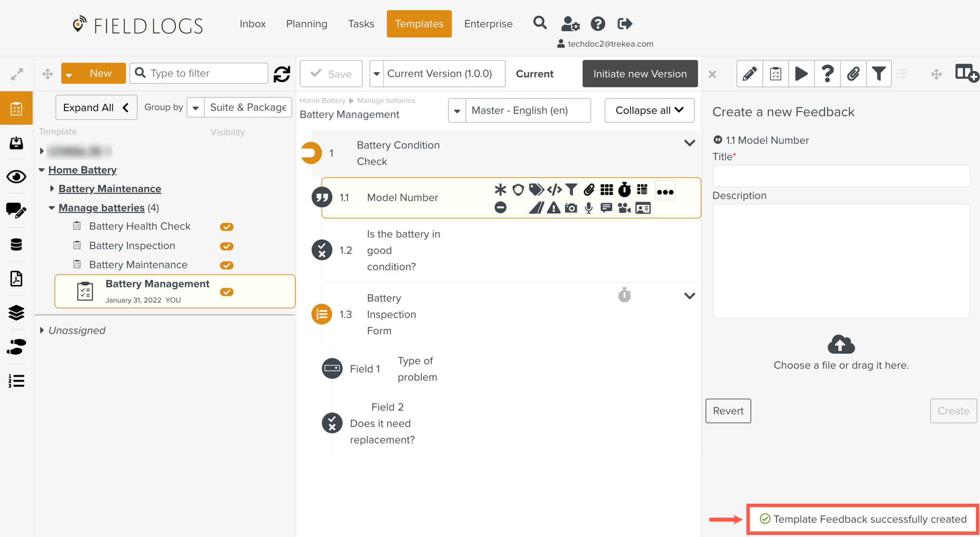This screenshot has height=537, width=980.
Task: Toggle visibility check for Battery Management
Action: [227, 292]
